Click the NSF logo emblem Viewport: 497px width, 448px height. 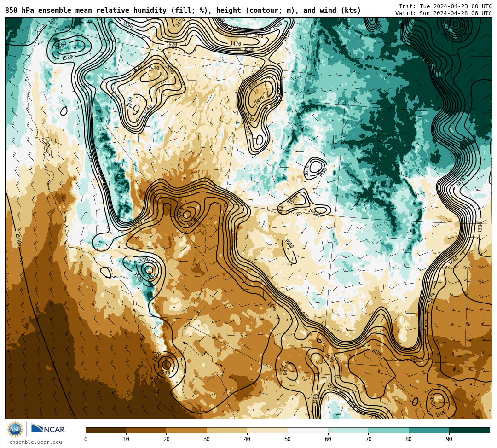[x=15, y=429]
